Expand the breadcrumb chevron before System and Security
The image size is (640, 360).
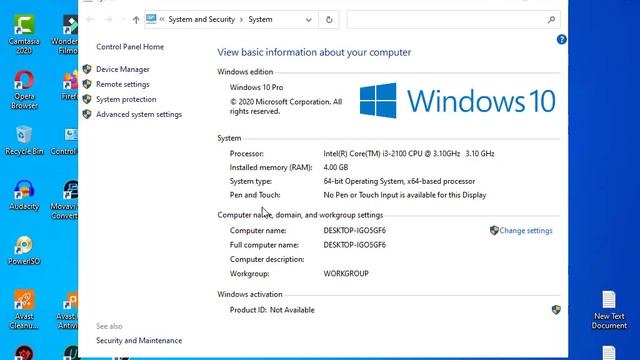click(x=162, y=20)
